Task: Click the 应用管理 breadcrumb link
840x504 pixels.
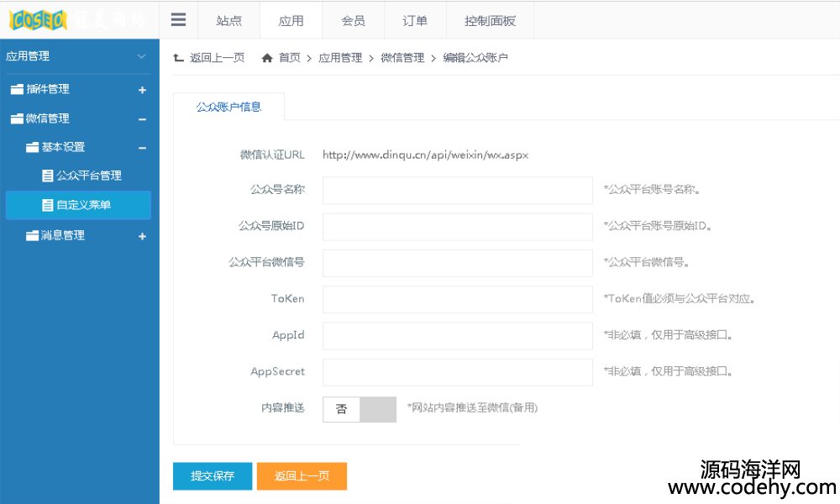Action: click(340, 57)
